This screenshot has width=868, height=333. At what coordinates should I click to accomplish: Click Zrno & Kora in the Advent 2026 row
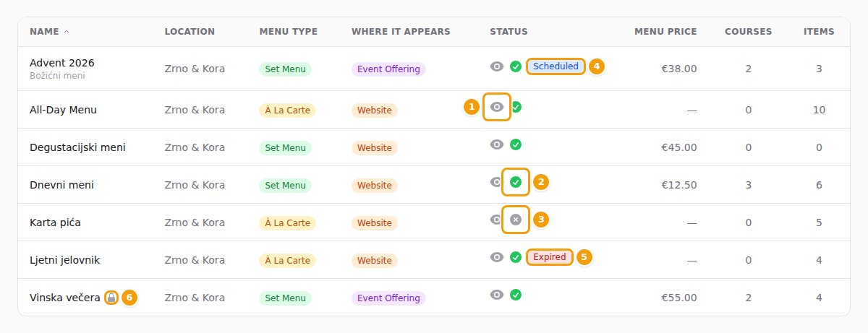(x=195, y=69)
